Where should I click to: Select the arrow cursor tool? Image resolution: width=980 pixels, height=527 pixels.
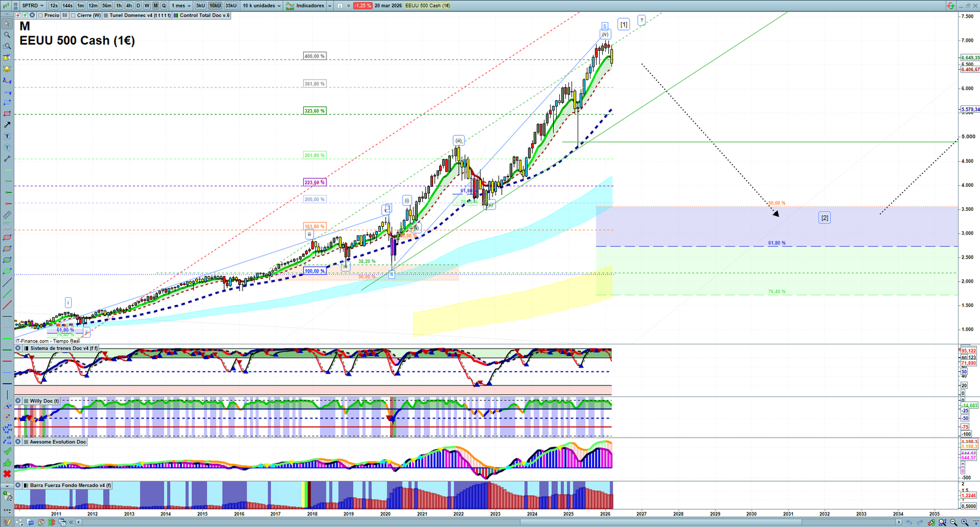(x=7, y=24)
